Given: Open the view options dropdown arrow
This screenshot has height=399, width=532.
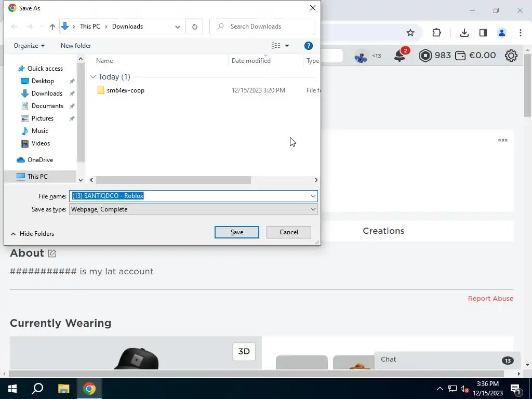Looking at the screenshot, I should click(x=287, y=46).
